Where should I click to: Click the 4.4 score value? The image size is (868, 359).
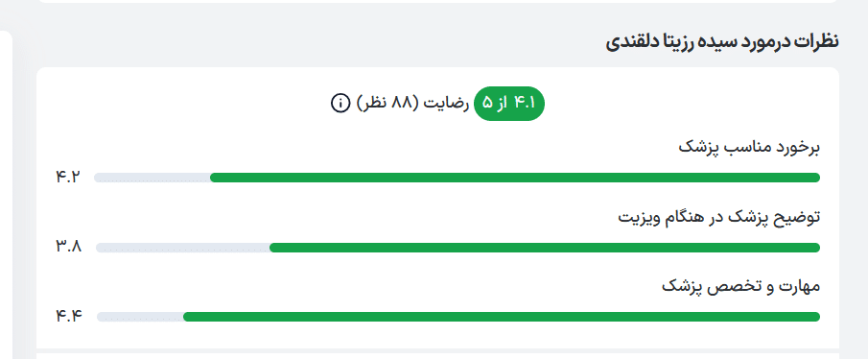coord(69,317)
